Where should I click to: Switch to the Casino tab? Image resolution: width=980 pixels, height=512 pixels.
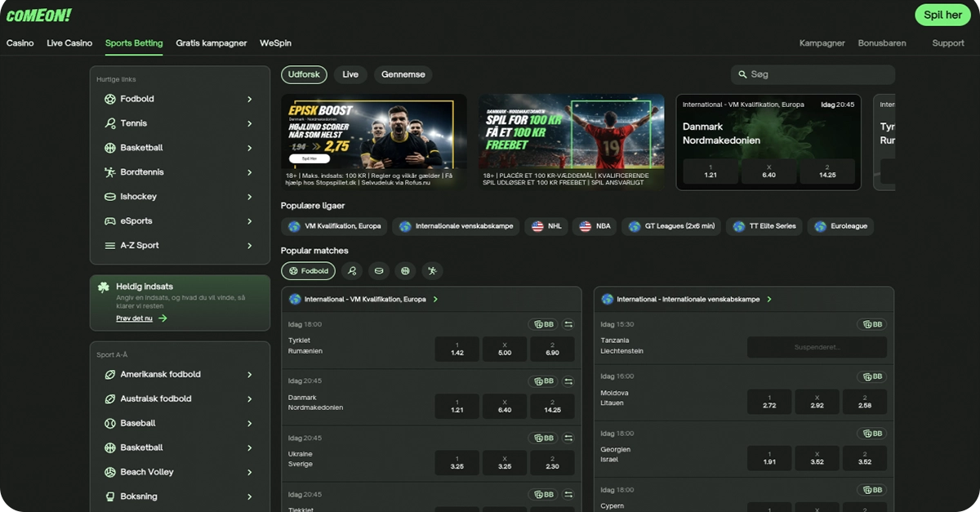pyautogui.click(x=20, y=43)
